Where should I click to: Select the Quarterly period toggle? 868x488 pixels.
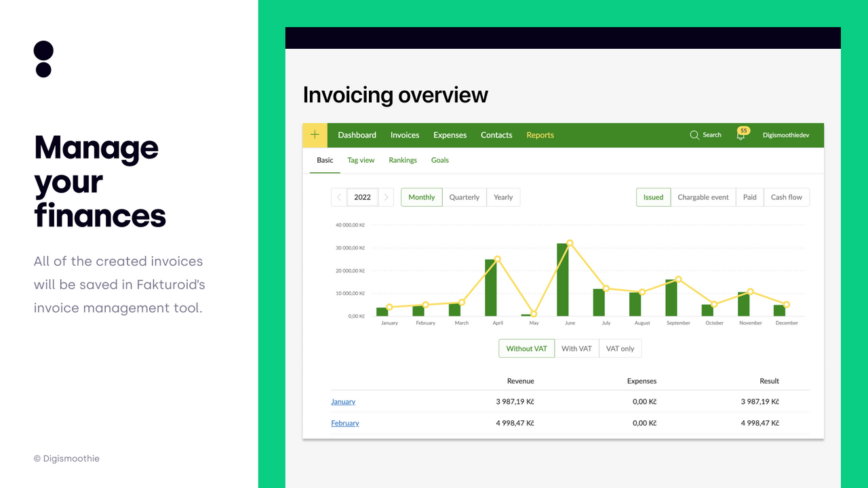coord(465,197)
